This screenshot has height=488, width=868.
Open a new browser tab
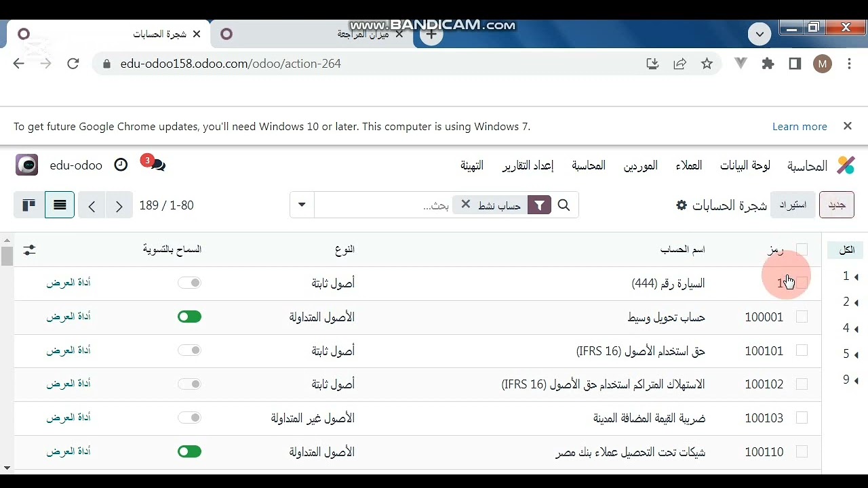(x=431, y=34)
